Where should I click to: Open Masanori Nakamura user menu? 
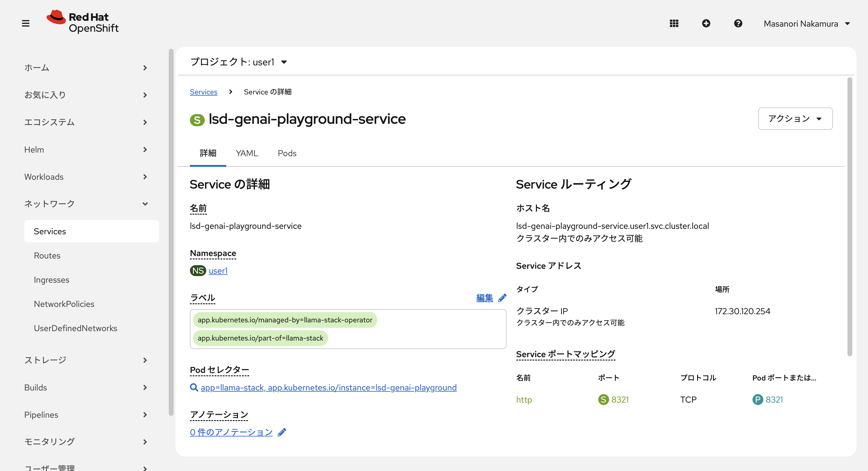[x=807, y=24]
